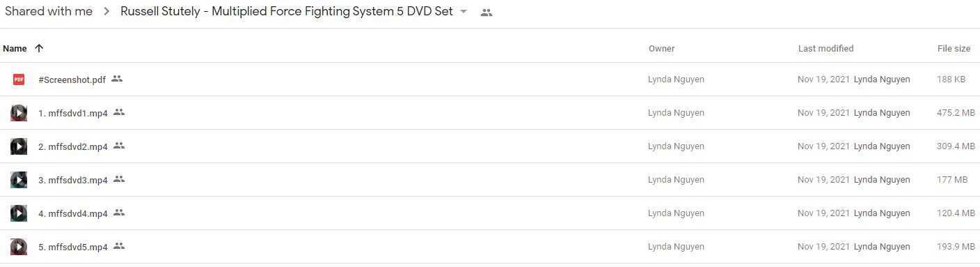Reverse sort direction with the Name arrow
This screenshot has height=267, width=980.
(x=39, y=48)
